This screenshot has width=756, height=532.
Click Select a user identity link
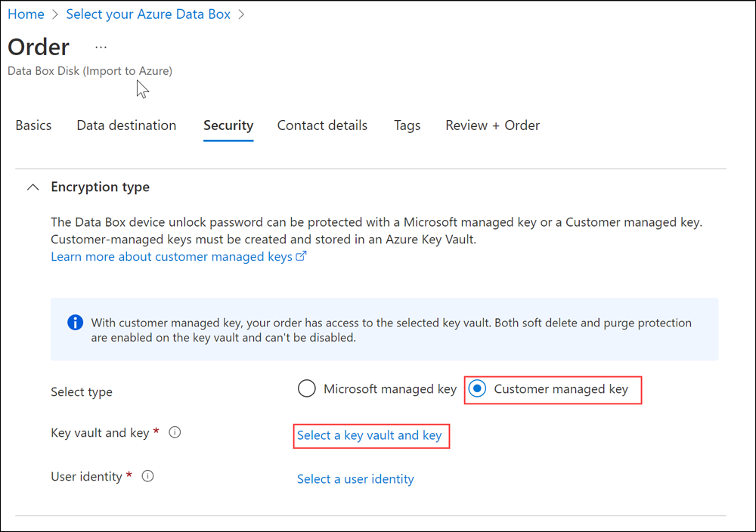[355, 479]
